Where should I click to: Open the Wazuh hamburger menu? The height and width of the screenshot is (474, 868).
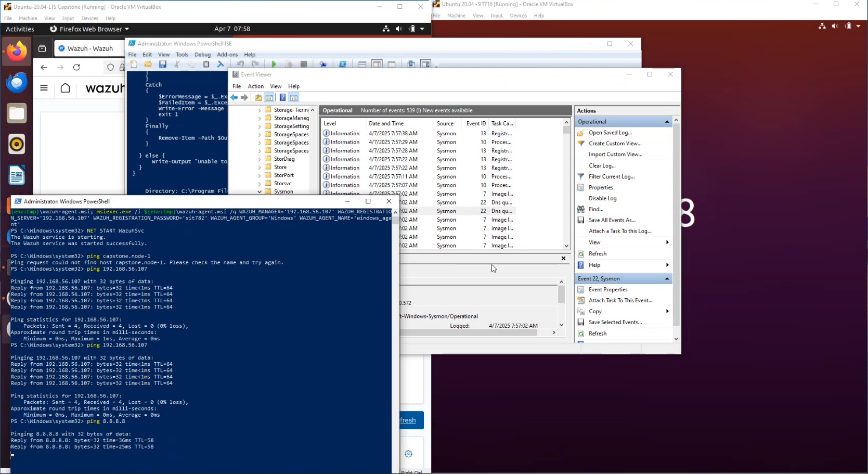click(x=44, y=88)
